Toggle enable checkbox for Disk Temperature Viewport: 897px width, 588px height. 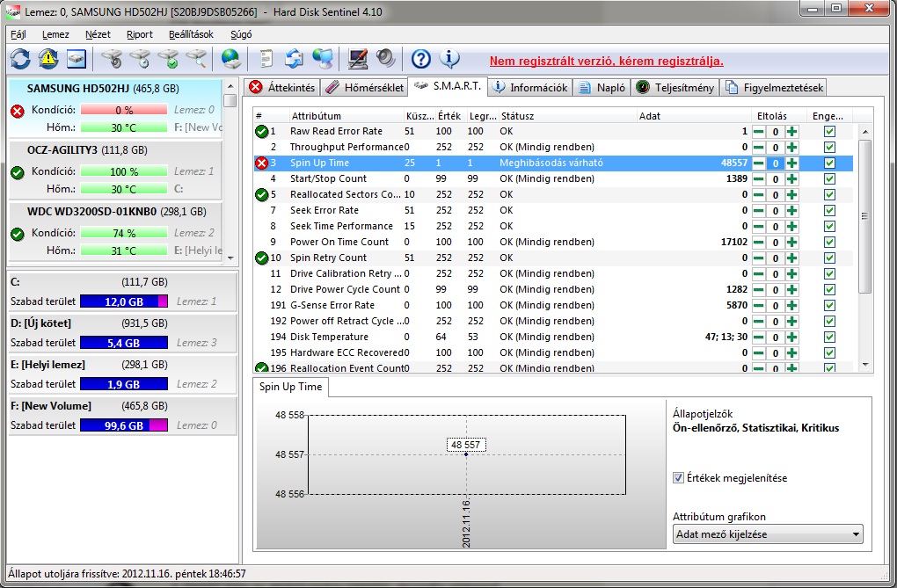[x=829, y=338]
